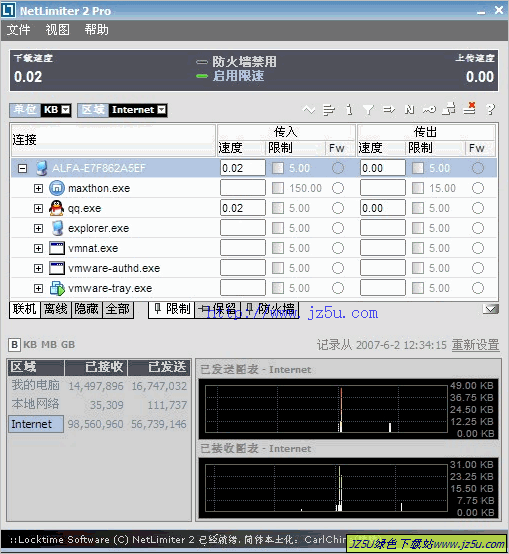Click the key permissions icon
509x554 pixels.
430,110
